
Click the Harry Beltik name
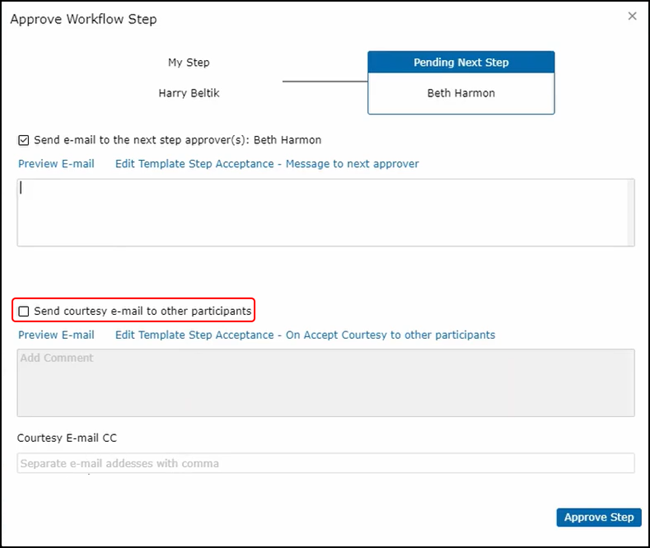pos(188,94)
